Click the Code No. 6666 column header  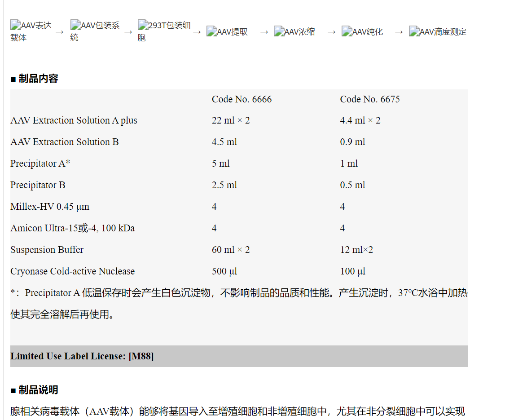coord(242,99)
